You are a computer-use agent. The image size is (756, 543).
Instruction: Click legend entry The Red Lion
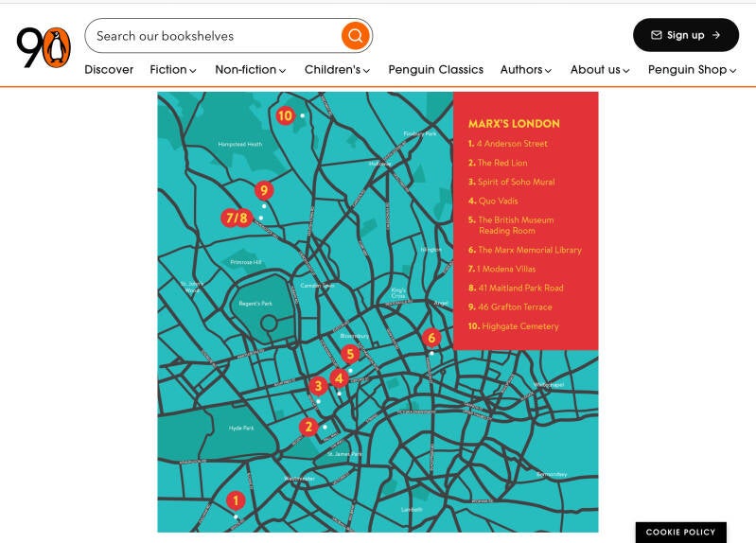tap(498, 163)
